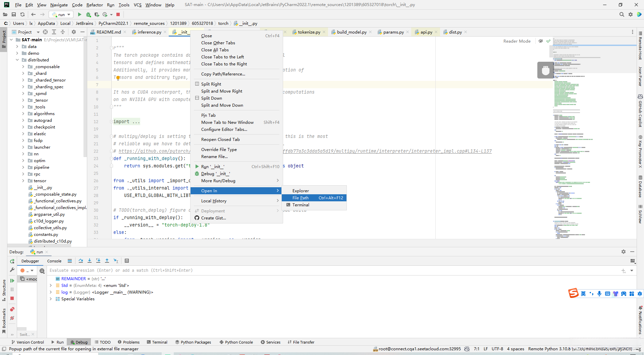Viewport: 644px width, 355px height.
Task: Toggle the View Breakpoints red dot button
Action: click(x=12, y=309)
